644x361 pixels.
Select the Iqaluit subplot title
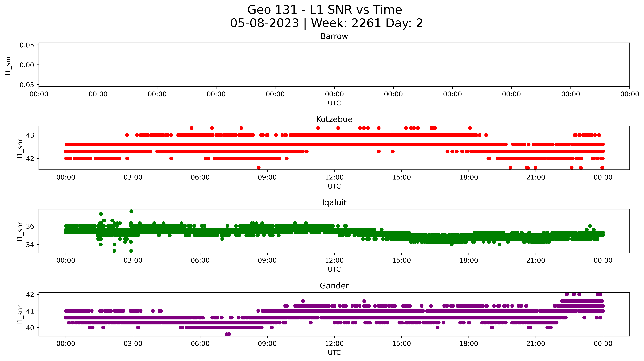click(334, 203)
